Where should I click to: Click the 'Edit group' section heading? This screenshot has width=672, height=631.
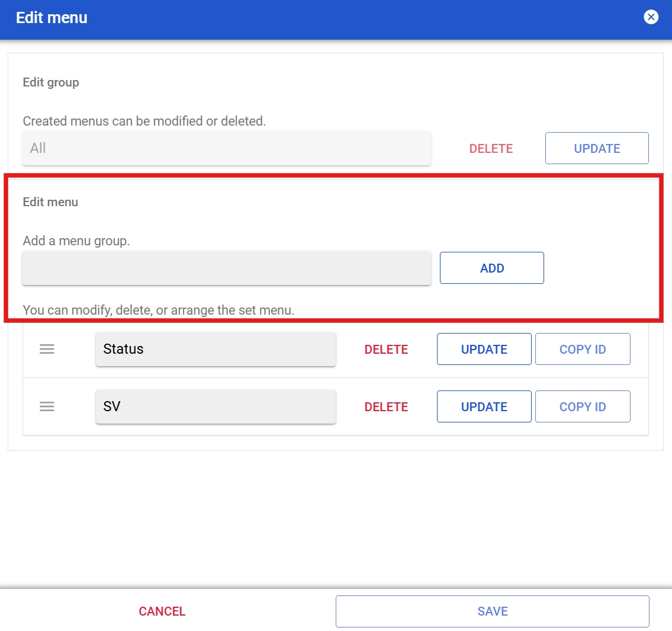(x=51, y=82)
